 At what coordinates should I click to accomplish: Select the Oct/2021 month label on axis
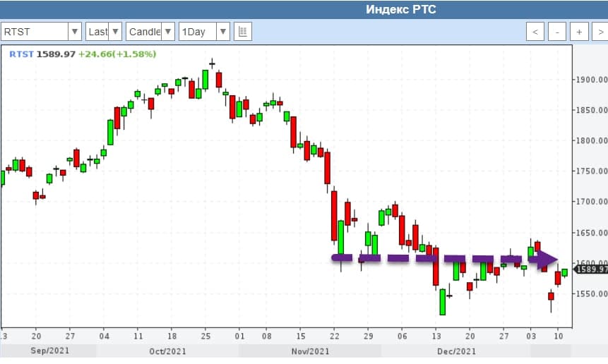click(x=167, y=351)
